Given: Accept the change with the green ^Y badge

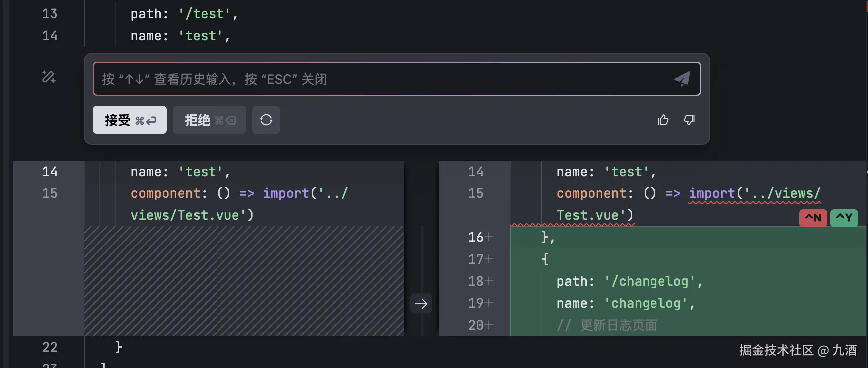Looking at the screenshot, I should point(844,218).
